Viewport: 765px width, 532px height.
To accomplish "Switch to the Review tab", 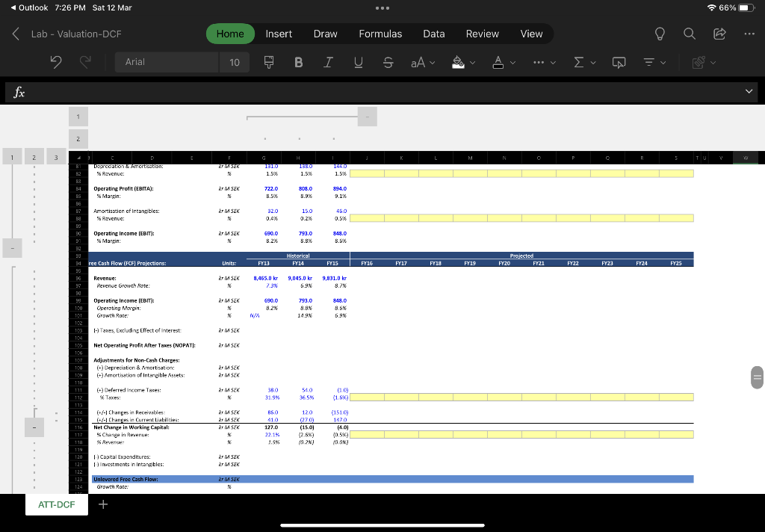I will [x=482, y=34].
